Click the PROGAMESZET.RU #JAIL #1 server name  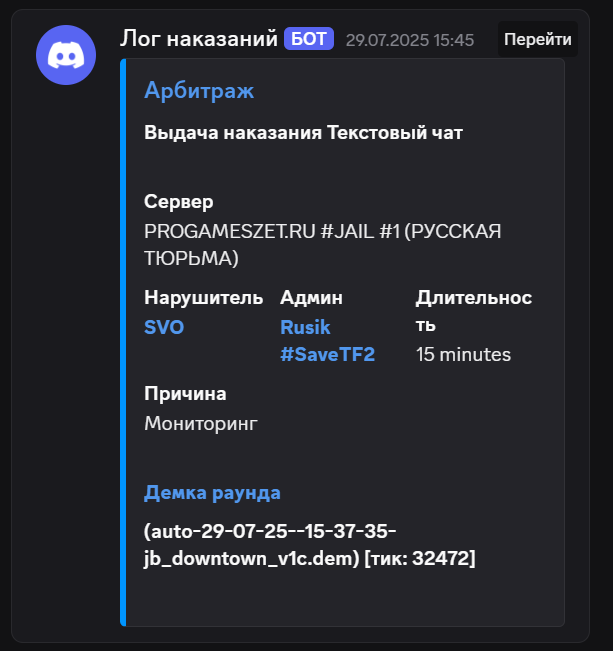[x=322, y=245]
